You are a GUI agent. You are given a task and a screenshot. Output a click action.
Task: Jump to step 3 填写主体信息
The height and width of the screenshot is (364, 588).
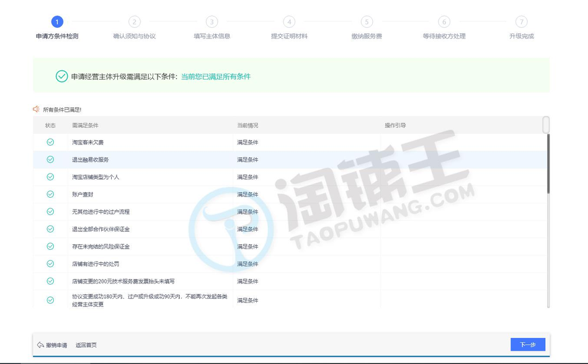(212, 22)
